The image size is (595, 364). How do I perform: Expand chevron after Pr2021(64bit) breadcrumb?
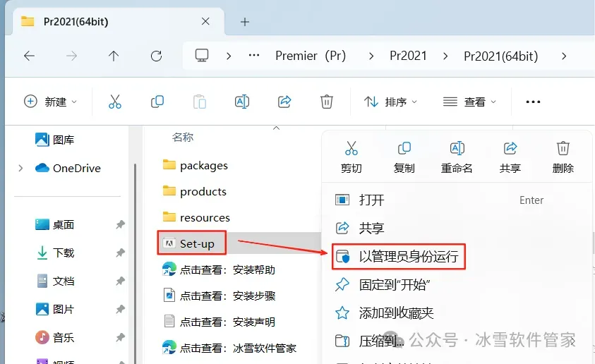coord(564,56)
